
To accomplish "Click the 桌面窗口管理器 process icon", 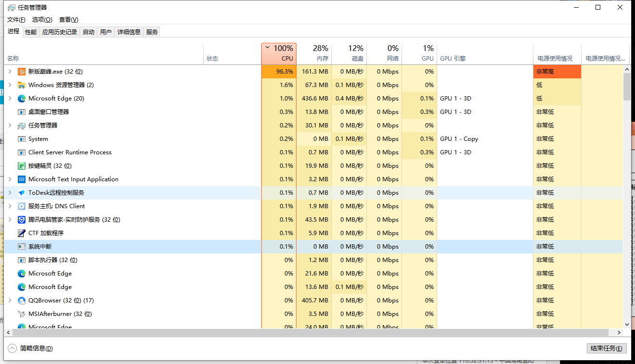I will tap(21, 112).
